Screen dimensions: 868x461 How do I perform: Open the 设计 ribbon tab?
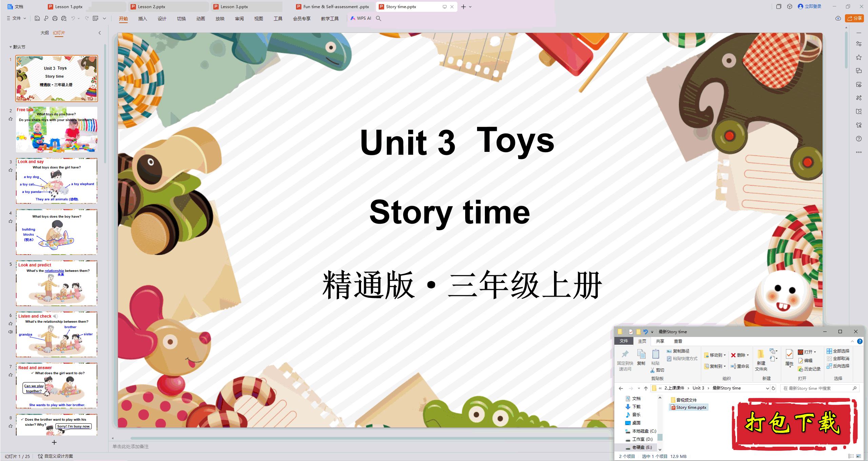coord(162,19)
